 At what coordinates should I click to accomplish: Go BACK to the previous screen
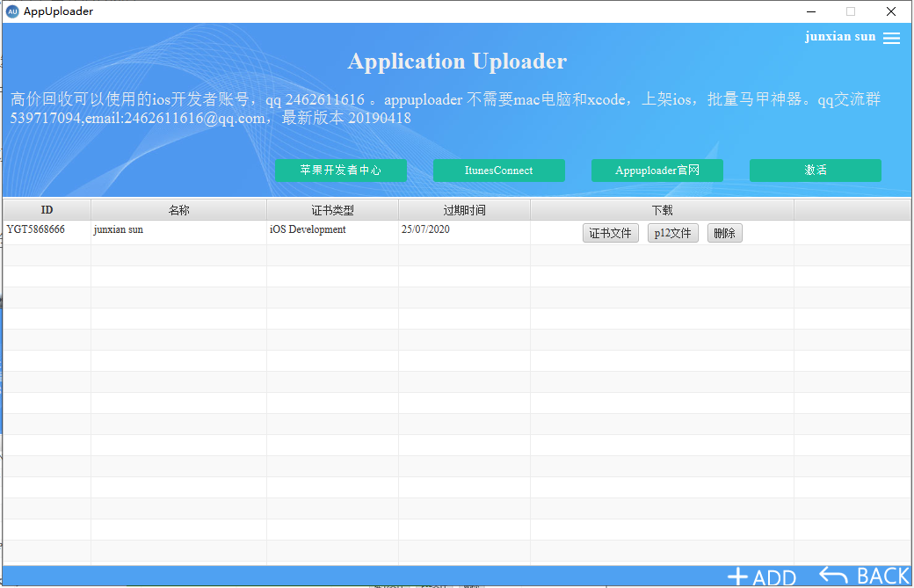pyautogui.click(x=864, y=576)
